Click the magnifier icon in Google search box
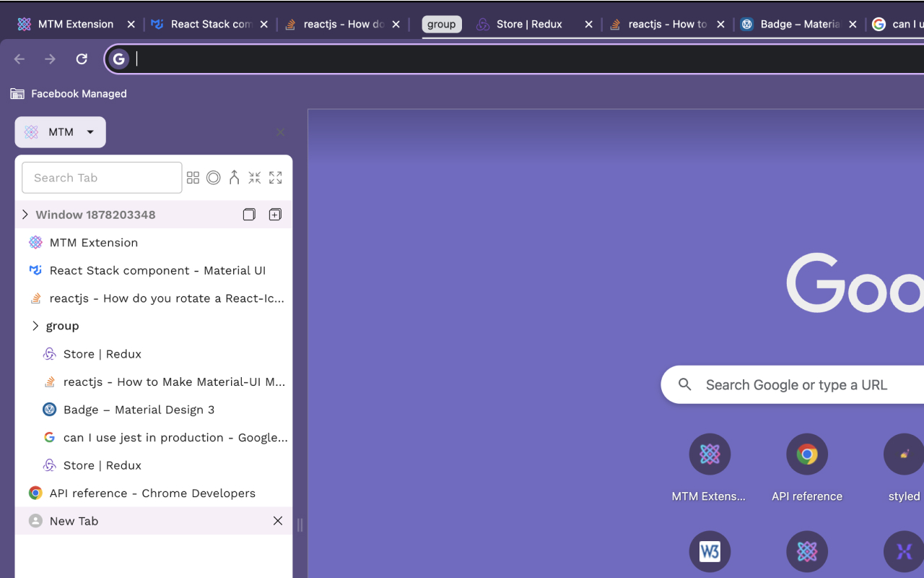The height and width of the screenshot is (578, 924). tap(685, 385)
